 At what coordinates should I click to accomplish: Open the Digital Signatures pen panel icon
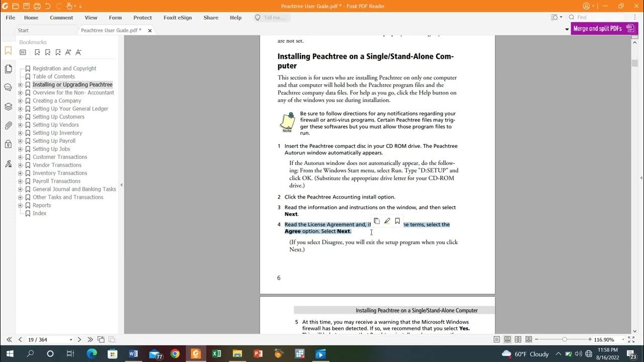pyautogui.click(x=8, y=164)
